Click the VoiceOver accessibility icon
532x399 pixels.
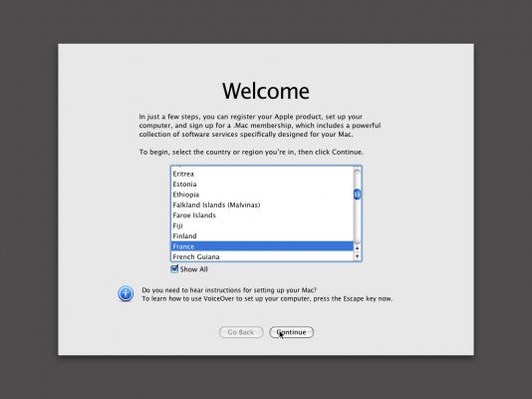(x=126, y=293)
